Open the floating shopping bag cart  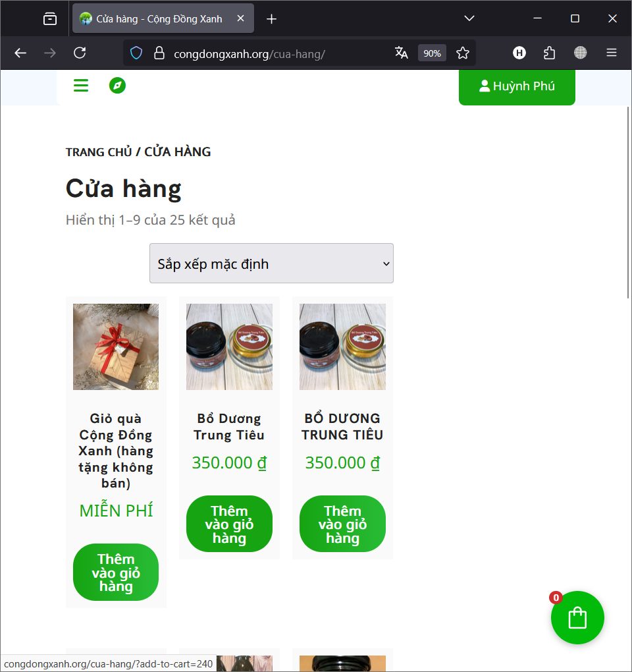click(577, 617)
